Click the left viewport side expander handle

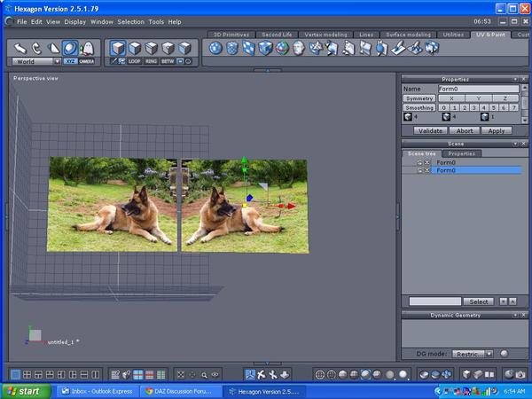point(6,216)
